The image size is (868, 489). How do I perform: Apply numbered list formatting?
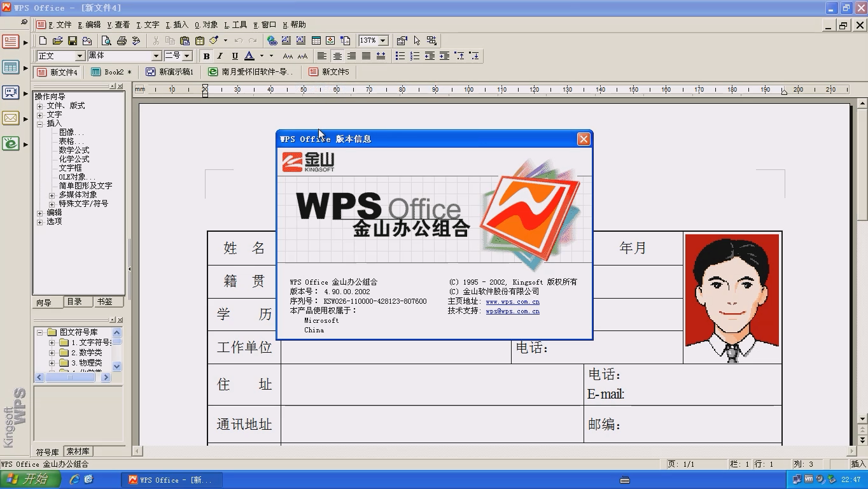[x=415, y=56]
